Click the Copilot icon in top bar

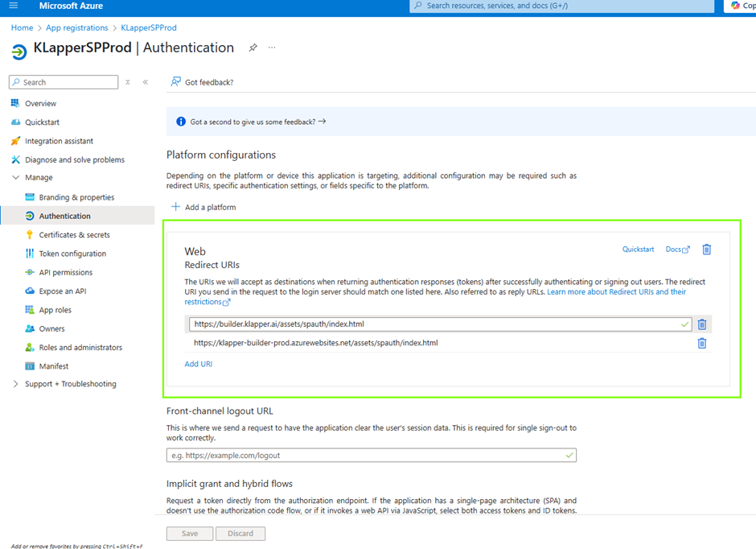pyautogui.click(x=735, y=6)
